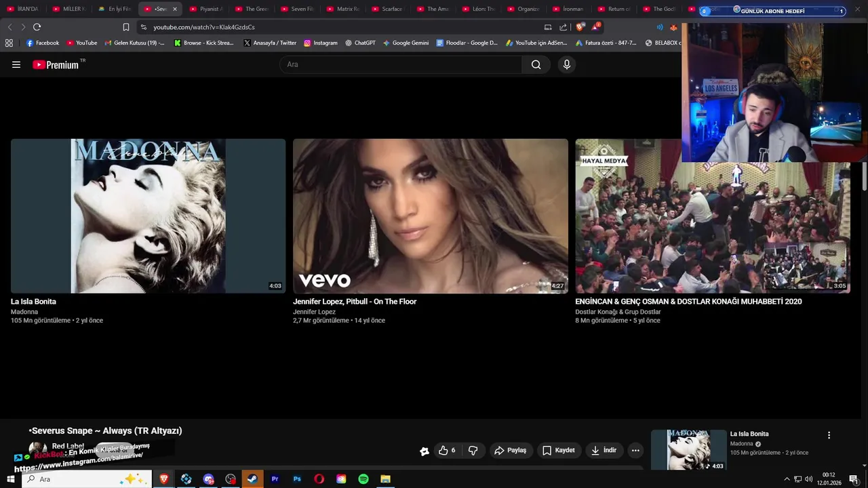Open the ChatGPT bookmark
This screenshot has width=868, height=488.
coord(360,43)
